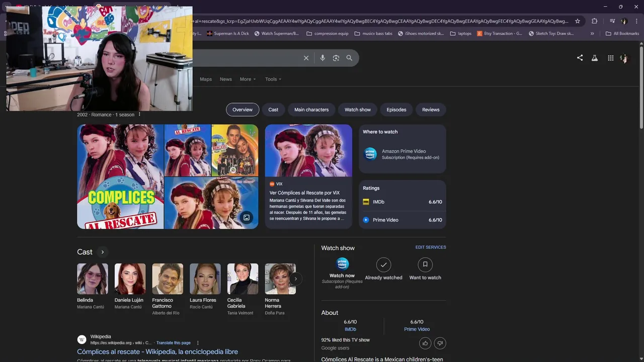Image resolution: width=644 pixels, height=362 pixels.
Task: Dislike the show with thumbs down
Action: point(440,343)
